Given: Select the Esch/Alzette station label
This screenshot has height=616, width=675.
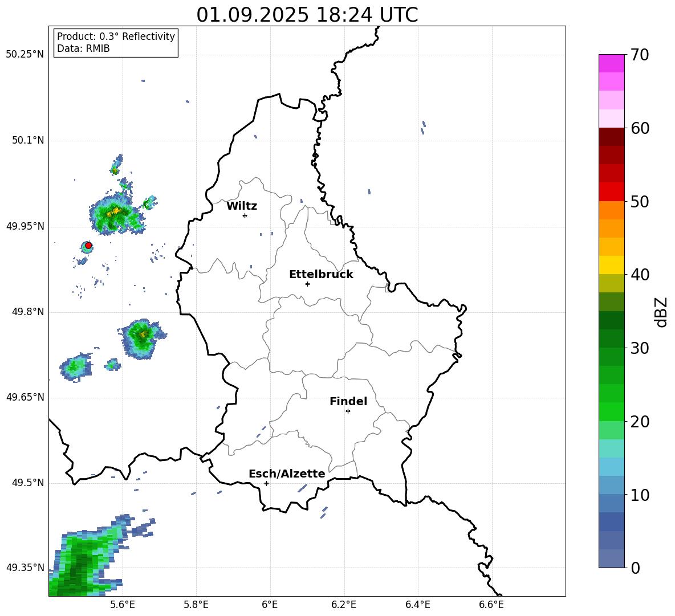Looking at the screenshot, I should pos(287,474).
